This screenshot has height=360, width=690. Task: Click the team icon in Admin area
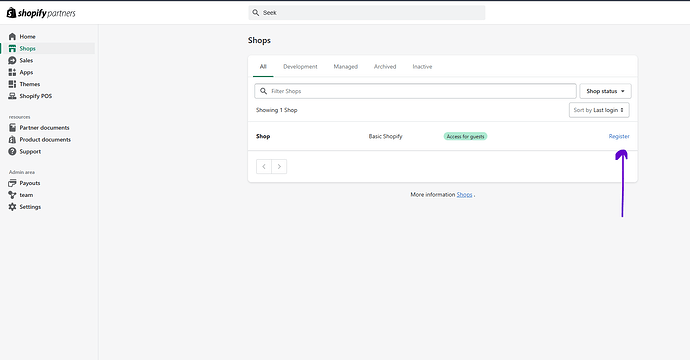[x=12, y=195]
